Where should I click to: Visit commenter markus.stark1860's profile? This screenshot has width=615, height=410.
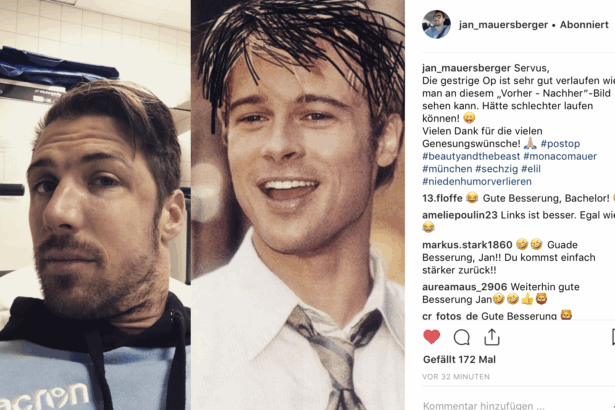click(x=467, y=245)
